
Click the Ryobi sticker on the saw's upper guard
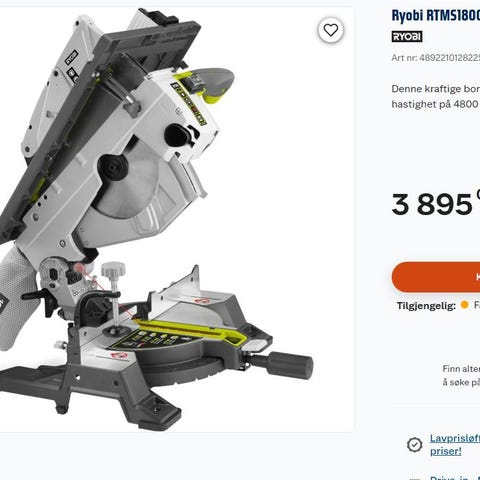click(x=71, y=58)
